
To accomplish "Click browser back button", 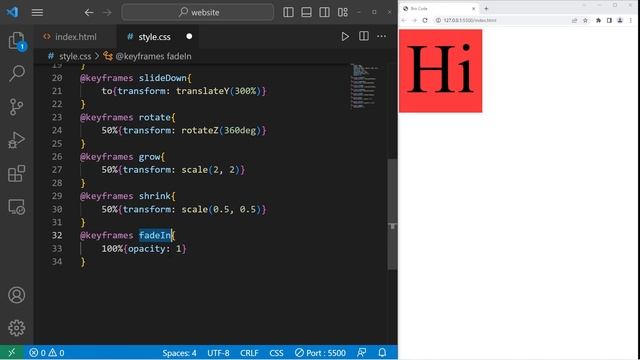I will coord(404,20).
